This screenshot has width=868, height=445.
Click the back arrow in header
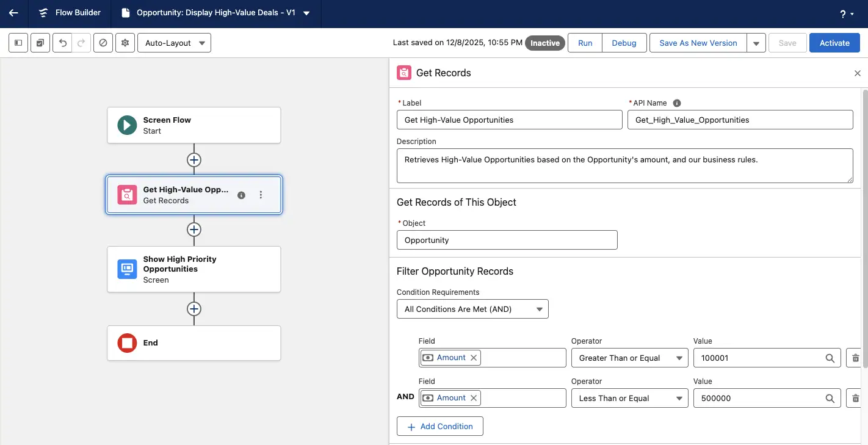tap(13, 13)
